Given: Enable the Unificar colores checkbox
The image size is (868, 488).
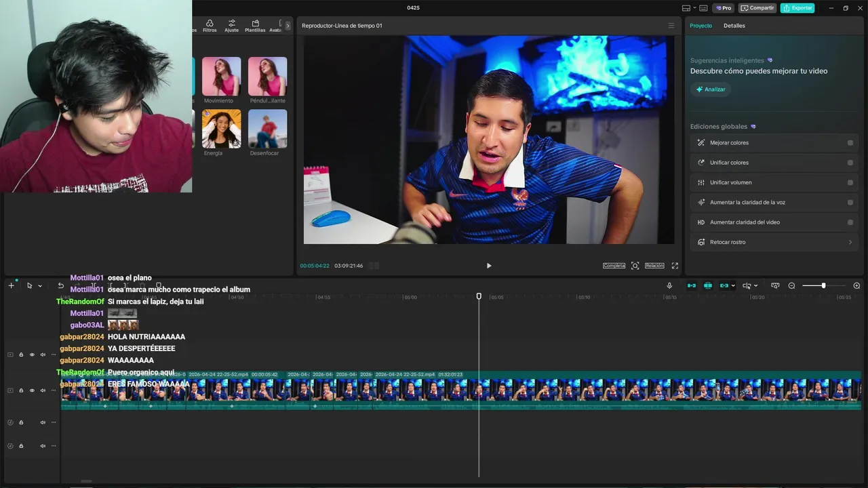Looking at the screenshot, I should (x=850, y=163).
